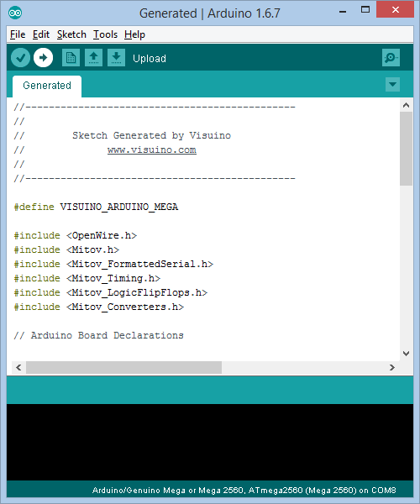Click the board and COM8 status text
This screenshot has width=420, height=504.
pos(244,491)
